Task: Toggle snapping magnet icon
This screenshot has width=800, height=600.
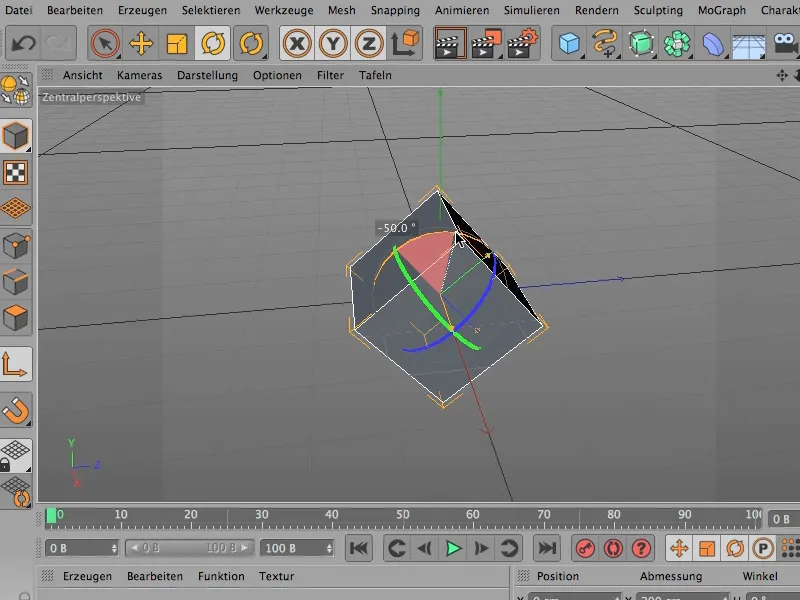Action: (17, 409)
